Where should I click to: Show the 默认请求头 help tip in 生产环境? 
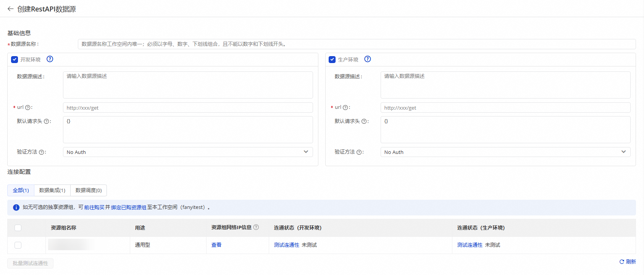(x=364, y=121)
